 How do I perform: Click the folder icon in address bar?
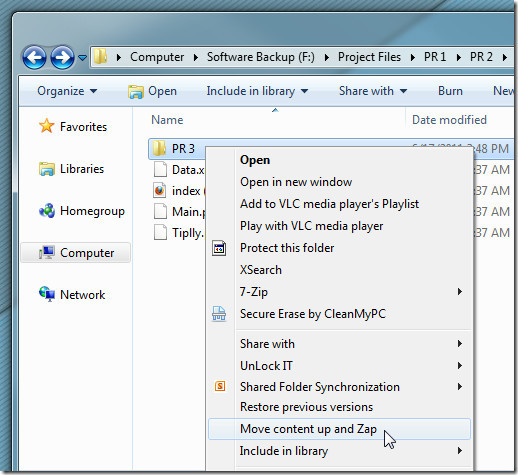[100, 57]
